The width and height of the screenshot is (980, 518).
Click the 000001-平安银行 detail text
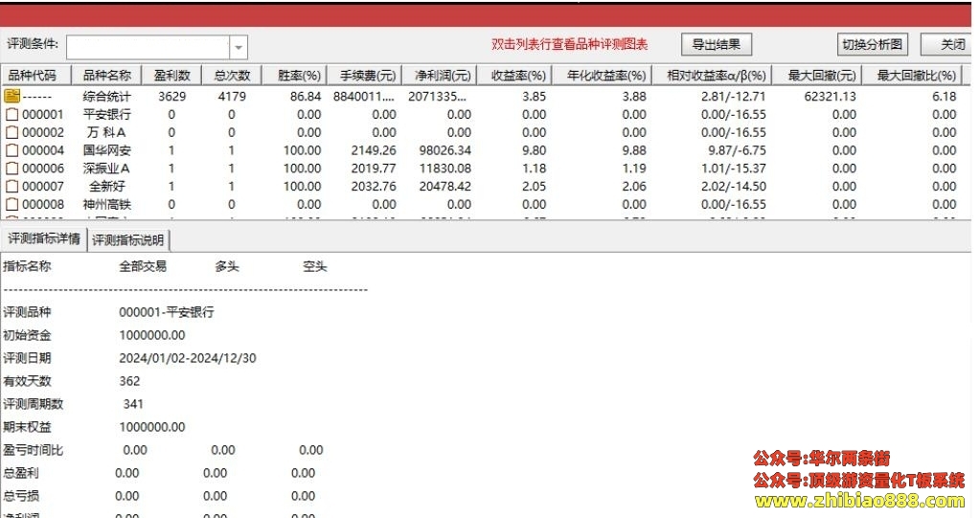pos(167,312)
